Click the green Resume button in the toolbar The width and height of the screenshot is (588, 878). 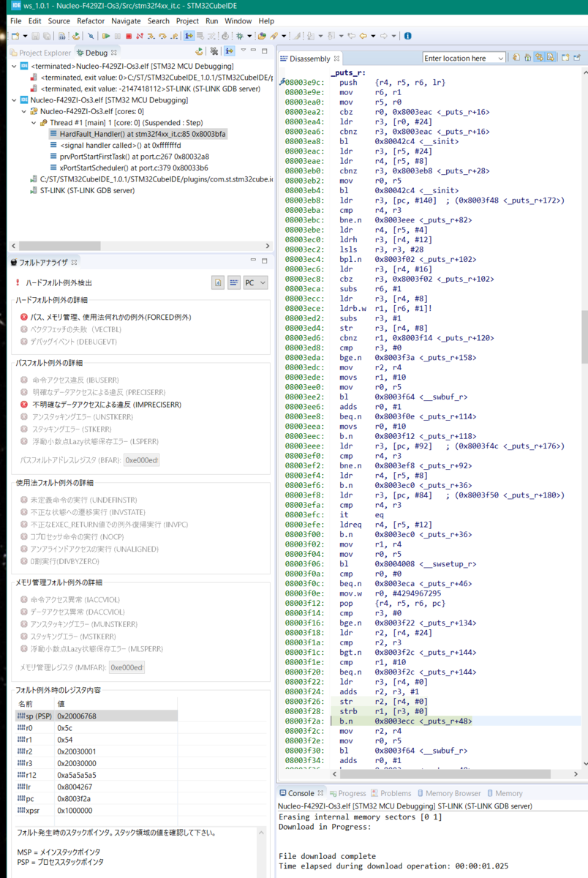(105, 35)
